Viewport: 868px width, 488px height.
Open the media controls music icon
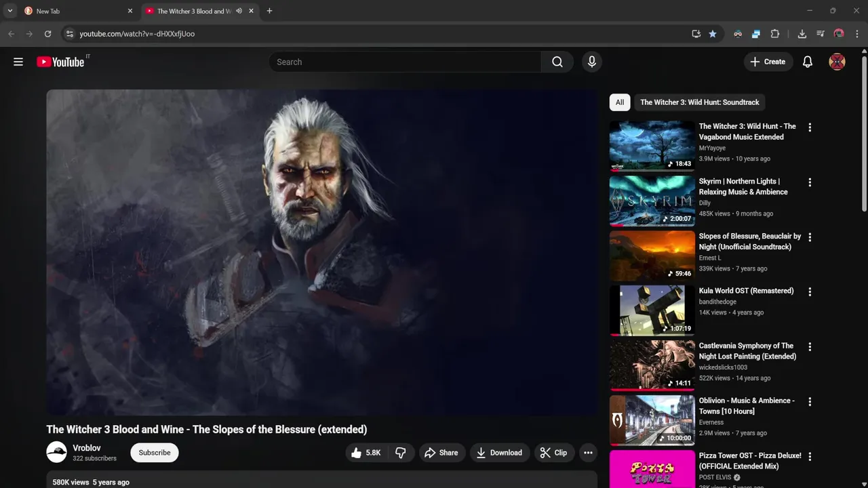821,34
